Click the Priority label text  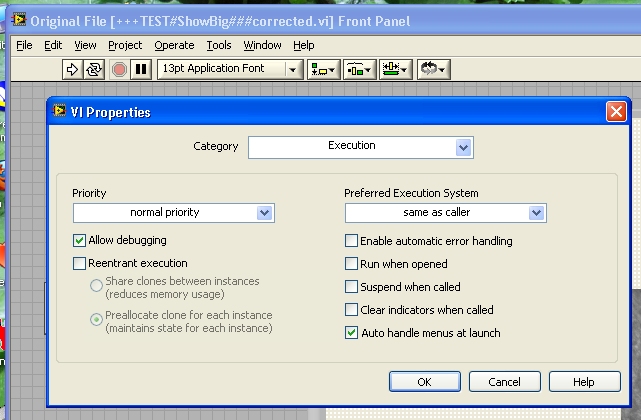[89, 193]
